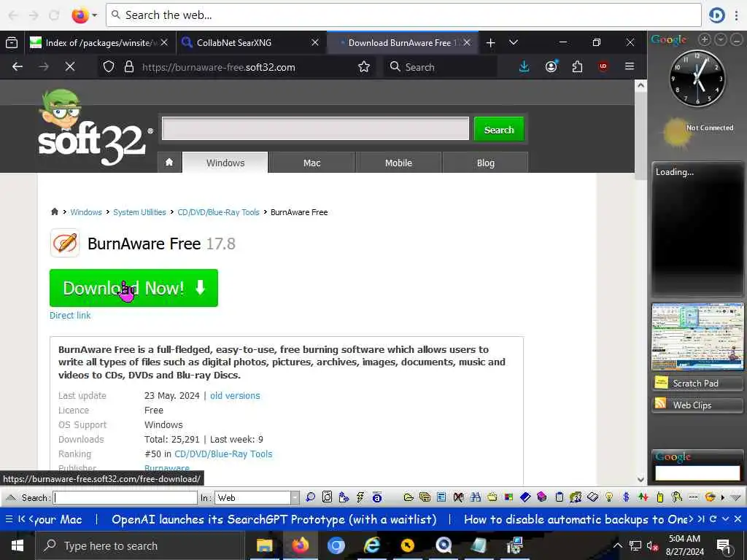The height and width of the screenshot is (560, 747).
Task: Click the padlock site security icon
Action: tap(128, 66)
